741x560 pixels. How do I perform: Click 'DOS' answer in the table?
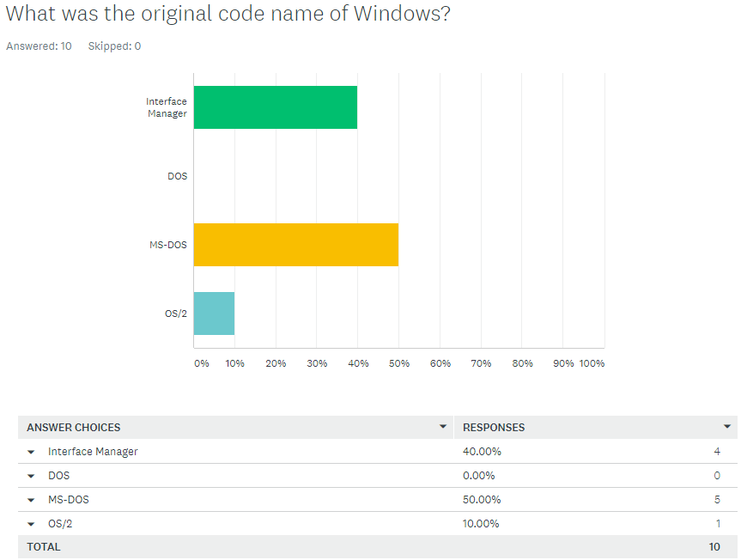58,476
